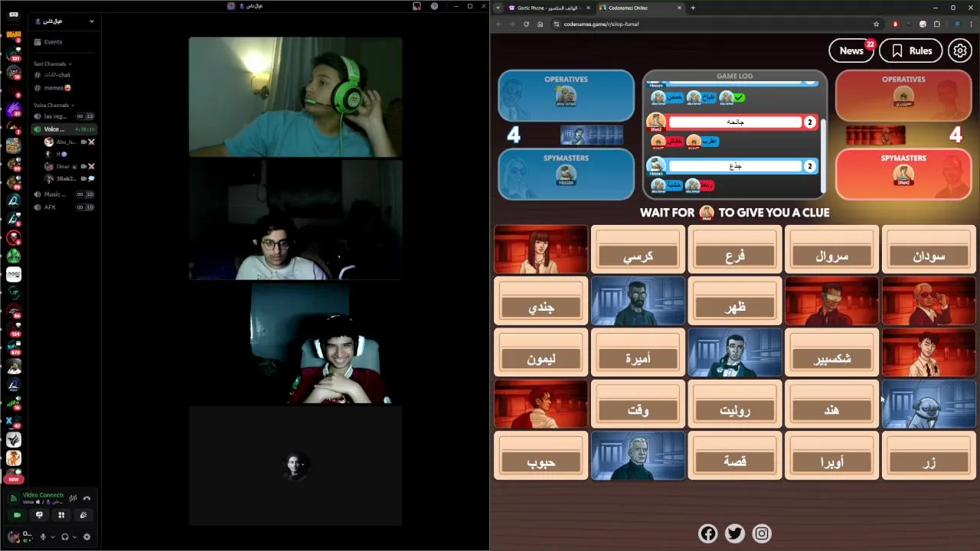Expand the browser tab search dropdown
The image size is (980, 551).
tap(498, 8)
